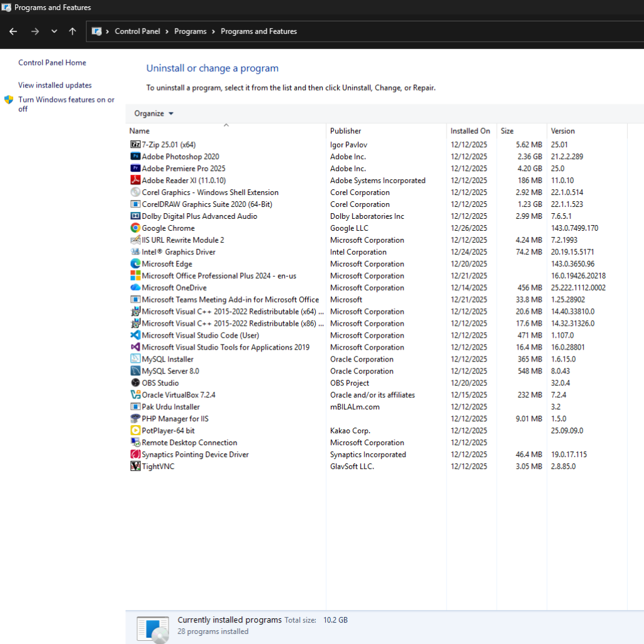
Task: Click inside the Installed On column header
Action: point(470,131)
